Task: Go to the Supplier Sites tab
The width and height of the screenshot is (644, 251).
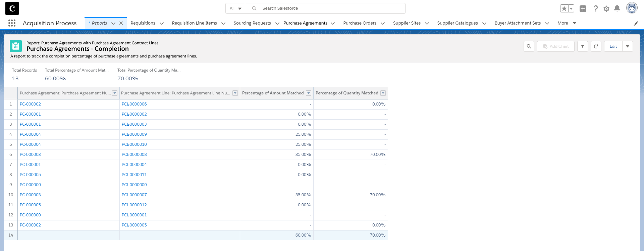Action: [407, 23]
